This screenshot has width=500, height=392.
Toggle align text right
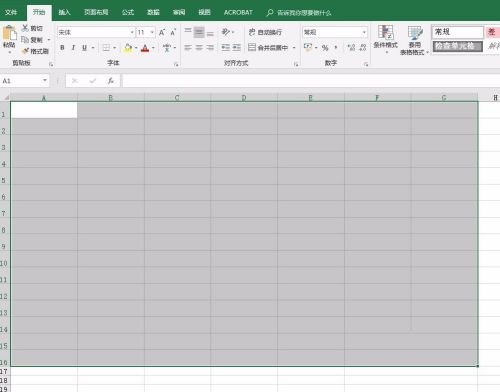coord(210,48)
